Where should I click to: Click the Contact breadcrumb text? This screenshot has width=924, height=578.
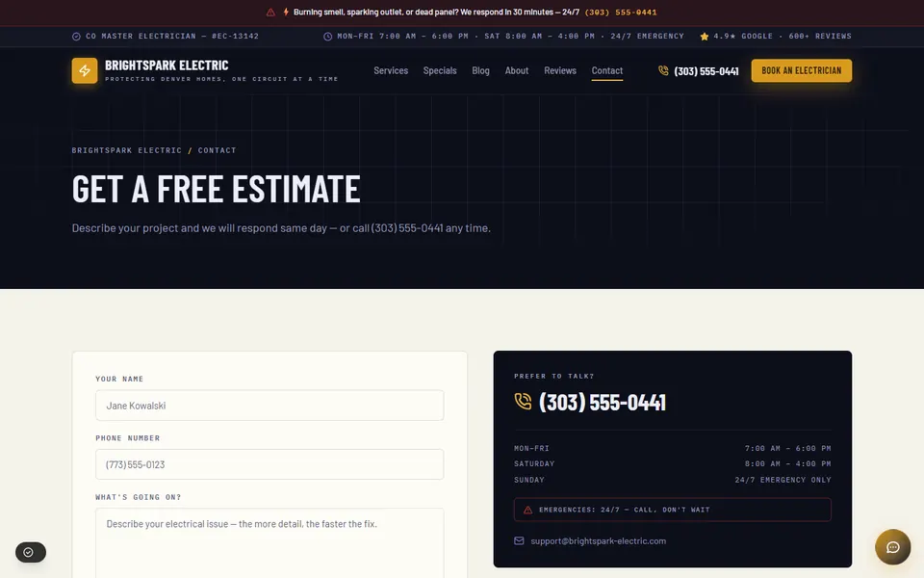[217, 150]
